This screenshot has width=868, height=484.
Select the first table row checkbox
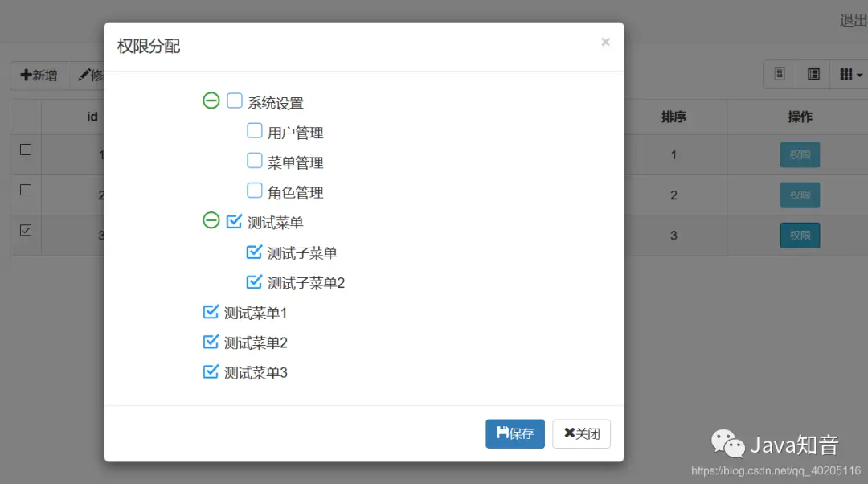point(26,150)
